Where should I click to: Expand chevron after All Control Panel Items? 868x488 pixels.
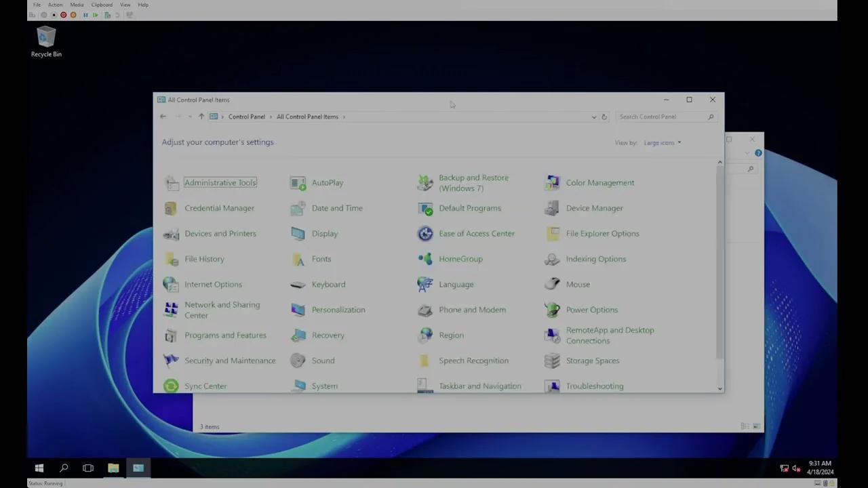[344, 117]
